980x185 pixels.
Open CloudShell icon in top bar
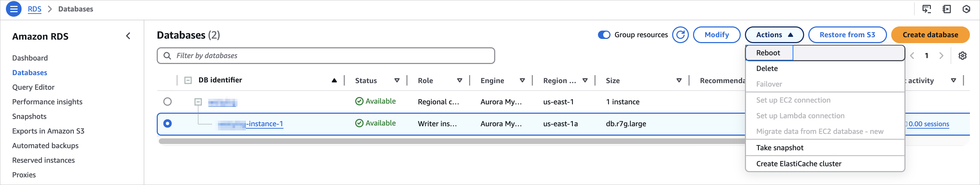pyautogui.click(x=926, y=9)
